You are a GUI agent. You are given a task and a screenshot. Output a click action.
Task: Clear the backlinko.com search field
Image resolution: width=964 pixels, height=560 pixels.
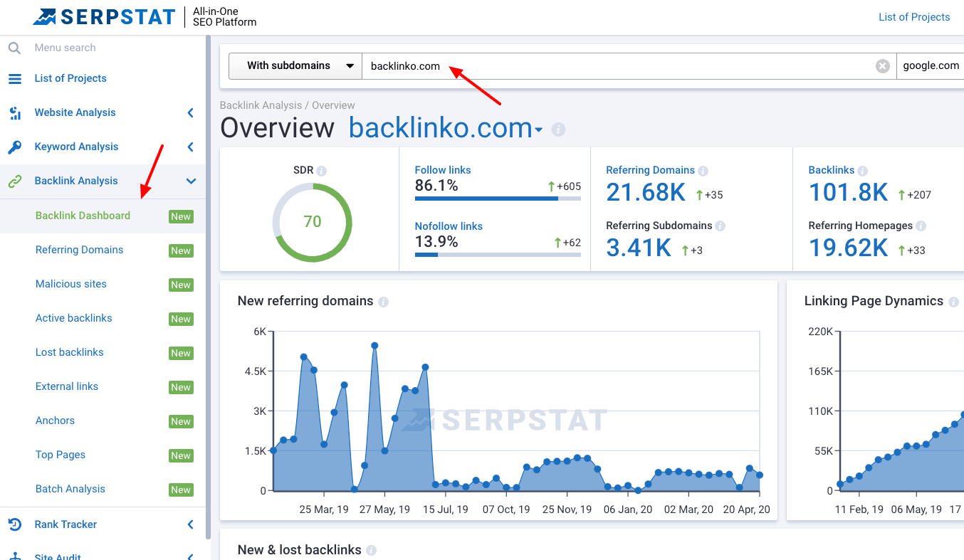point(883,65)
